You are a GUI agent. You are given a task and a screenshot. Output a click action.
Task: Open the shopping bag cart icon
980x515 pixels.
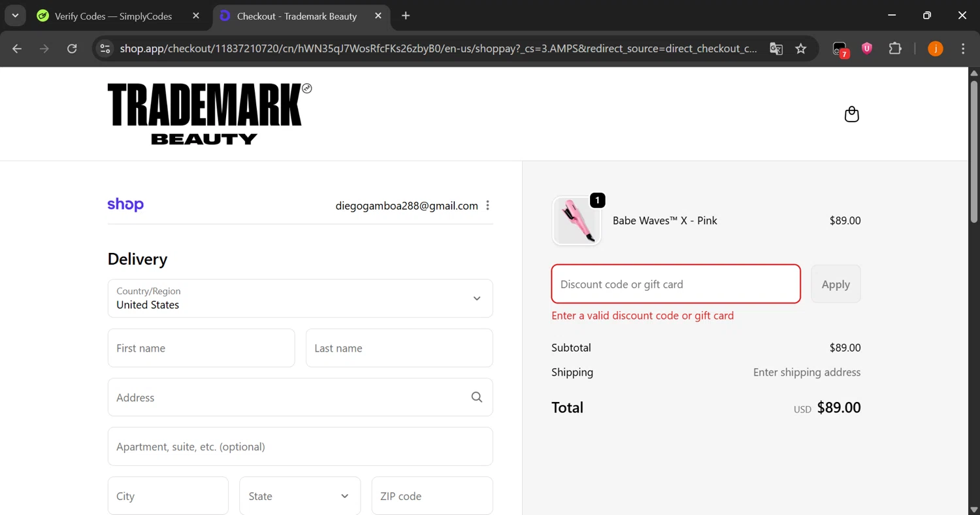pos(851,114)
